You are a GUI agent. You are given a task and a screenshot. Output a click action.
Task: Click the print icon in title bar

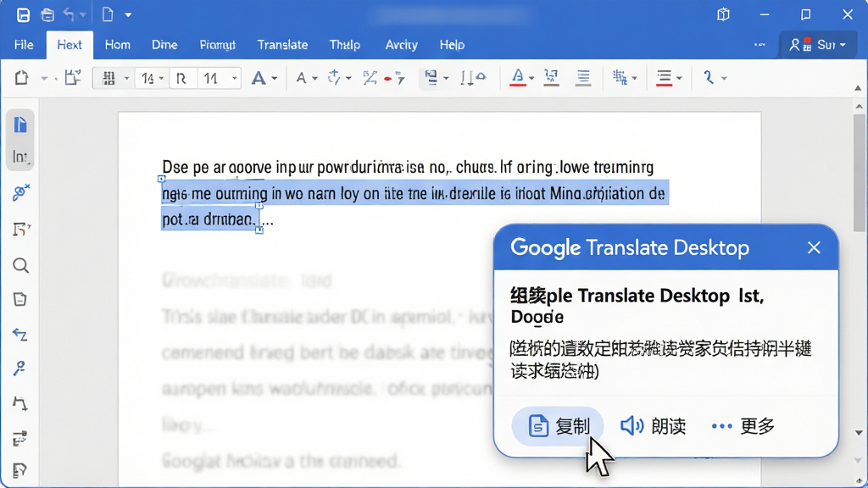47,15
